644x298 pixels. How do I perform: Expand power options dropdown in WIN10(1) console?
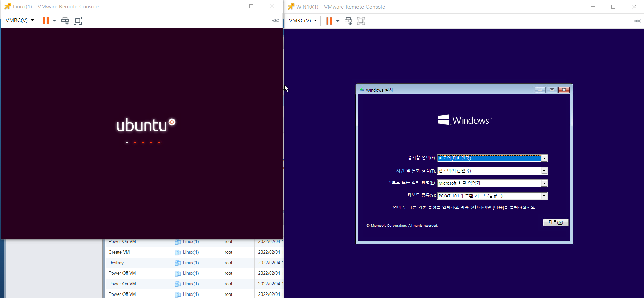coord(338,21)
